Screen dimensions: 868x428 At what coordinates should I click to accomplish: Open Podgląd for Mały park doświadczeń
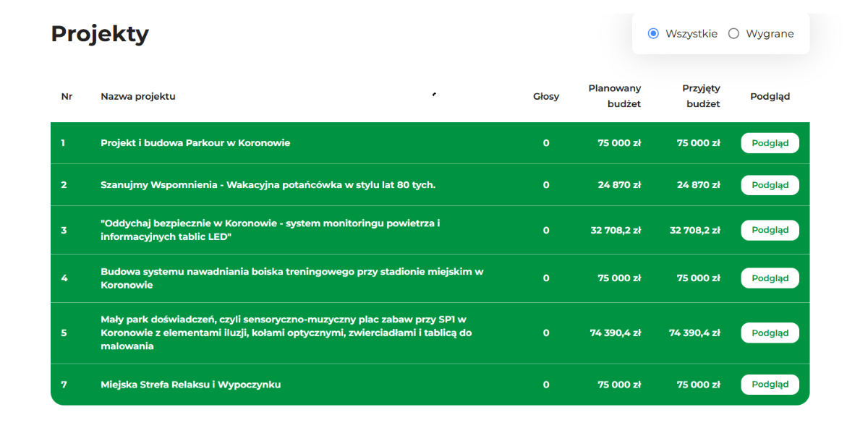pyautogui.click(x=770, y=333)
